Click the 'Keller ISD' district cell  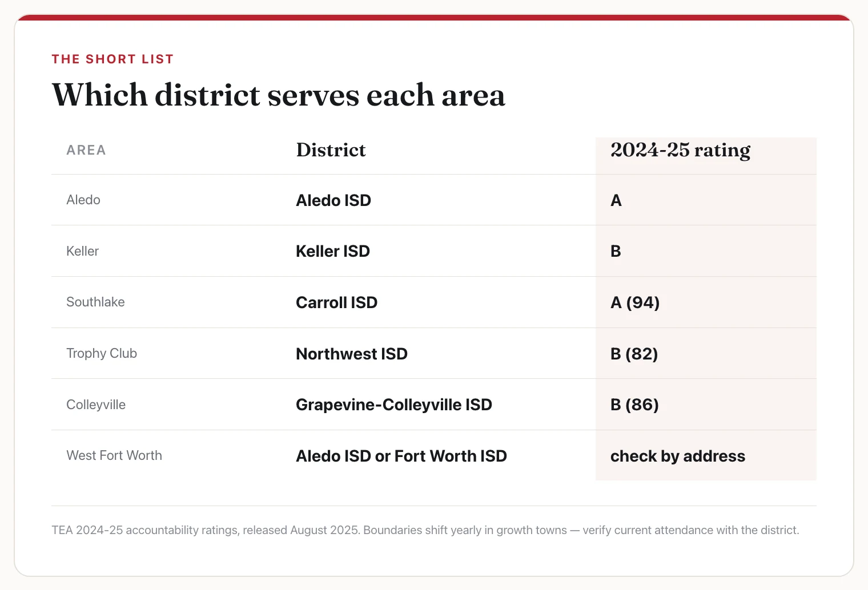tap(333, 251)
